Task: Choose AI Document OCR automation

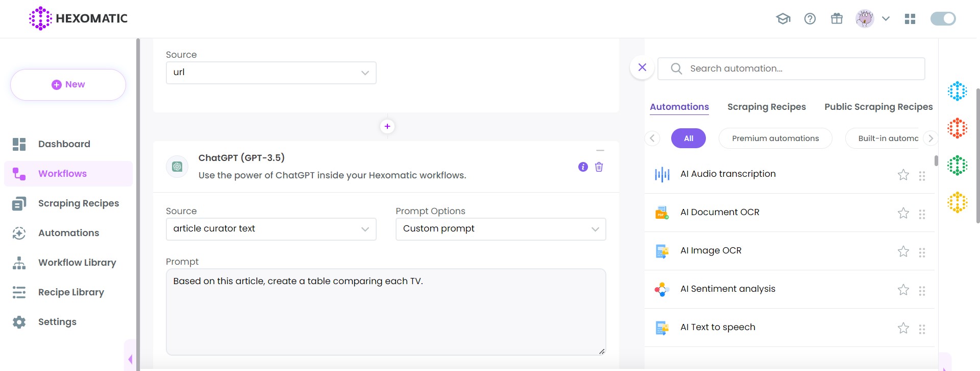Action: click(x=789, y=213)
